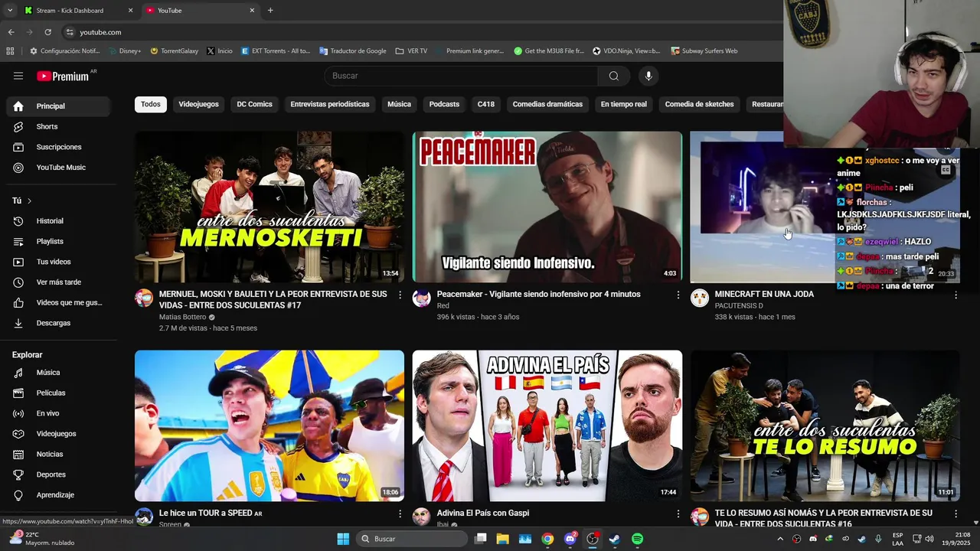The height and width of the screenshot is (551, 980).
Task: Go to Suscripciones in the sidebar
Action: 58,147
